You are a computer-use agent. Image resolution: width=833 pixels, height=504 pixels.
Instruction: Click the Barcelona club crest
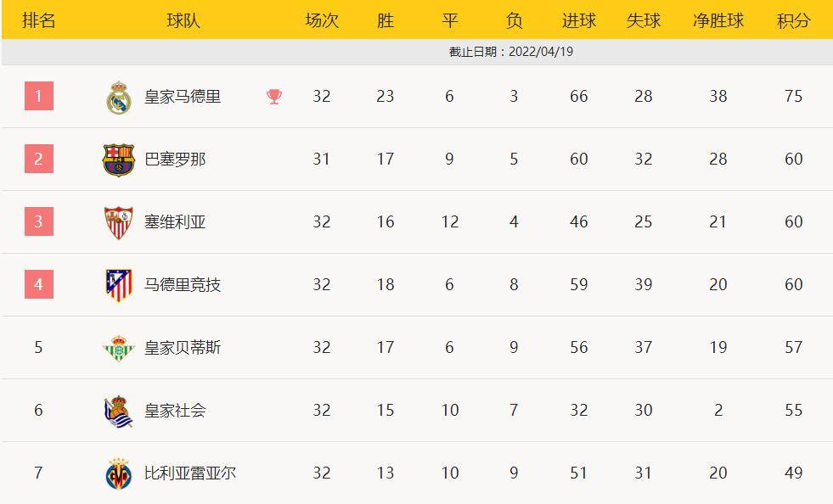click(118, 160)
